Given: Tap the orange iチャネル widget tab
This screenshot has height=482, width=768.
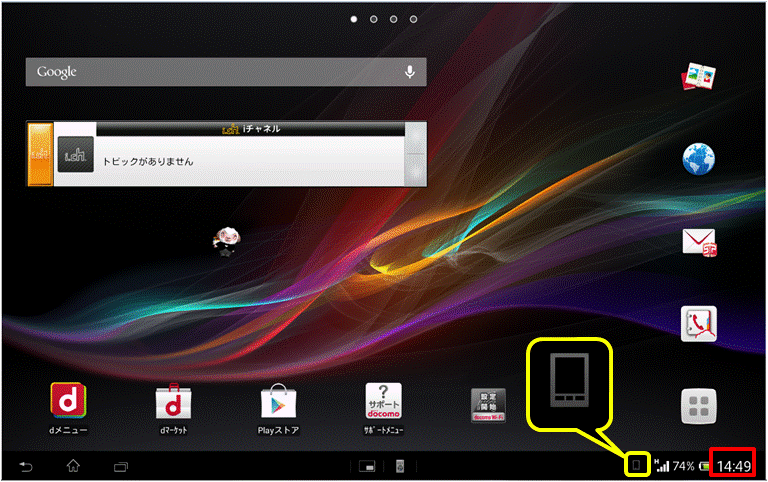Looking at the screenshot, I should coord(39,155).
